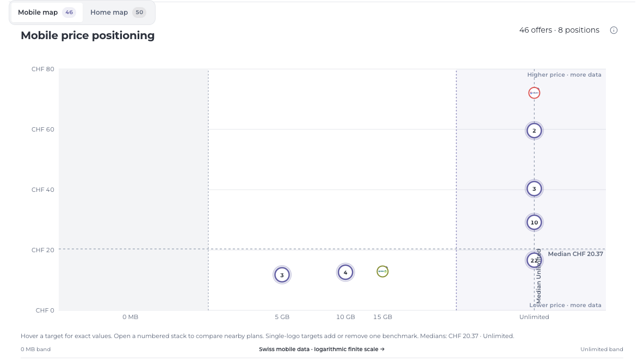Click the '5 GB' x-axis label
Viewport: 644px width, 362px height.
pos(282,317)
